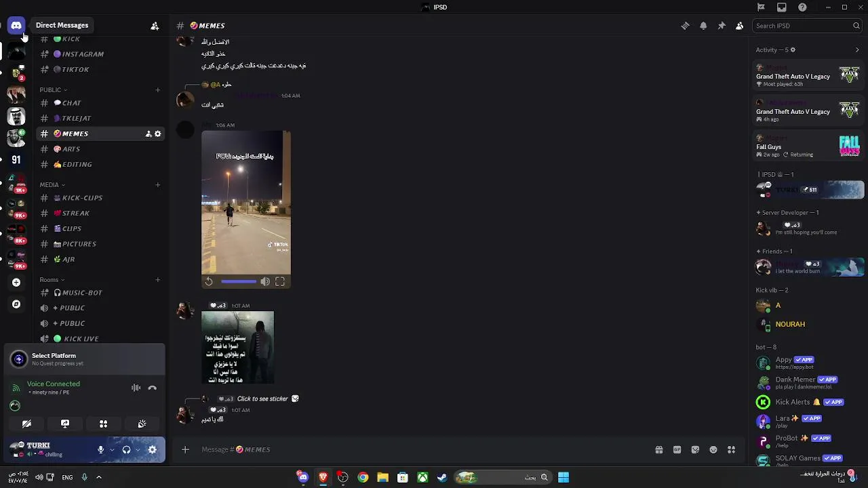Collapse the Rooms category

point(52,279)
